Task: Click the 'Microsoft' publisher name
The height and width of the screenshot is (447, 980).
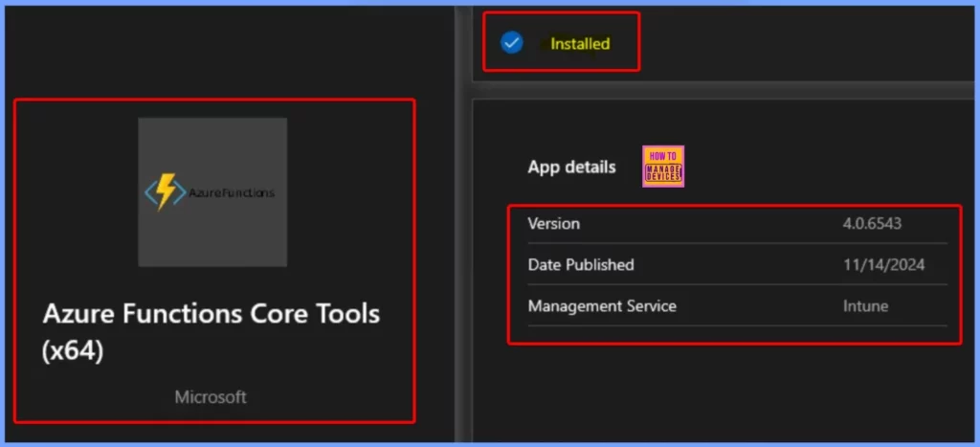Action: [211, 397]
